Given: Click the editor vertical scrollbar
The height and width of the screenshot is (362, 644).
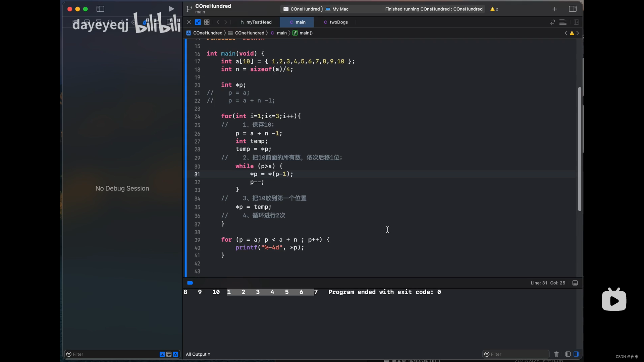Looking at the screenshot, I should tap(579, 149).
